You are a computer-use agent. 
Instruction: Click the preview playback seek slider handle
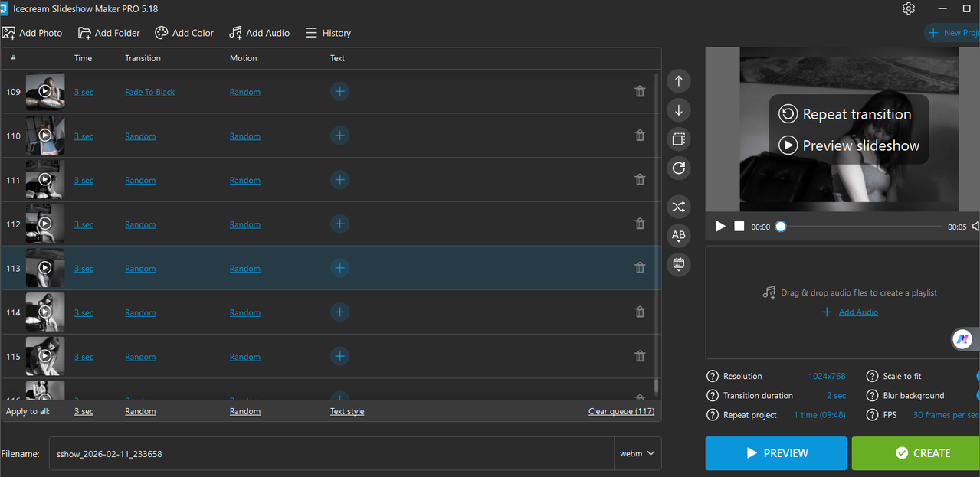[x=781, y=227]
